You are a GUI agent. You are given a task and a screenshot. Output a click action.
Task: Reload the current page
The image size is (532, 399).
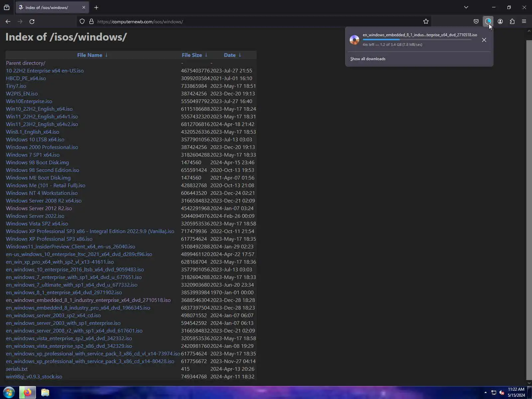coord(32,22)
